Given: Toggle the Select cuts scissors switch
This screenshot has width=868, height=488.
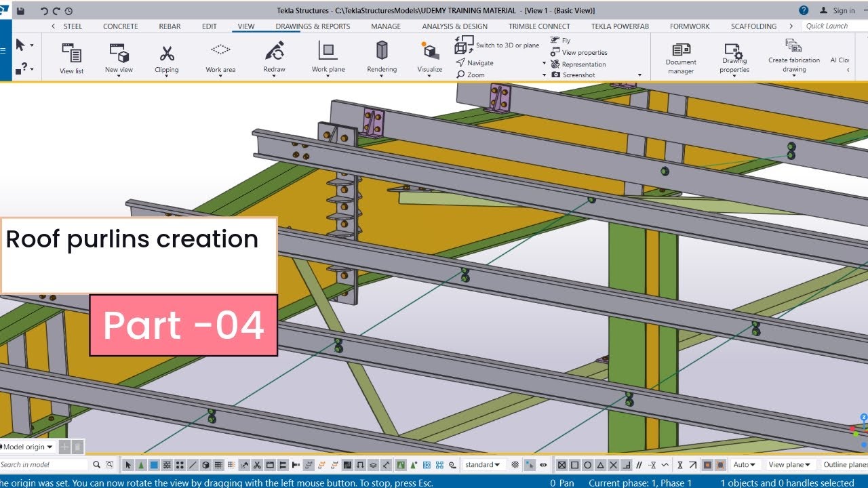Looking at the screenshot, I should (256, 465).
